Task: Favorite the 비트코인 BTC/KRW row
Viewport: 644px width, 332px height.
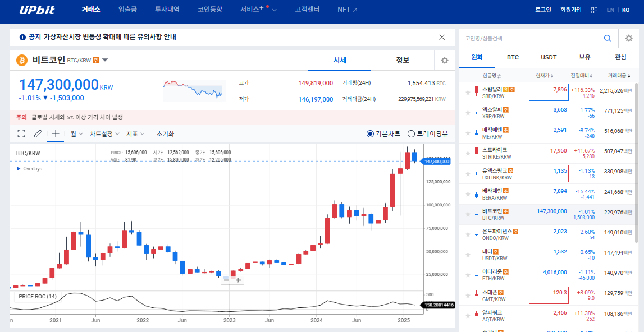Action: click(x=467, y=214)
